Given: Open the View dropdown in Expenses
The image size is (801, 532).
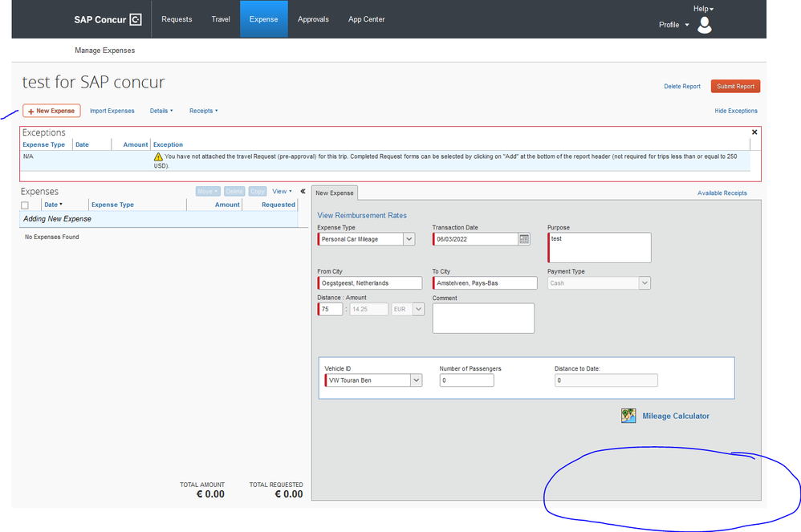Looking at the screenshot, I should (x=282, y=192).
